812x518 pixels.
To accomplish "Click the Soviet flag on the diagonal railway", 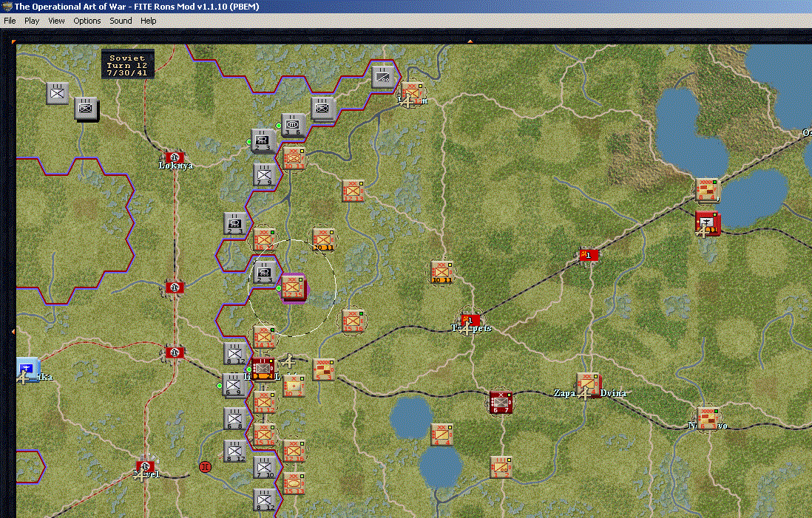I will pyautogui.click(x=589, y=255).
